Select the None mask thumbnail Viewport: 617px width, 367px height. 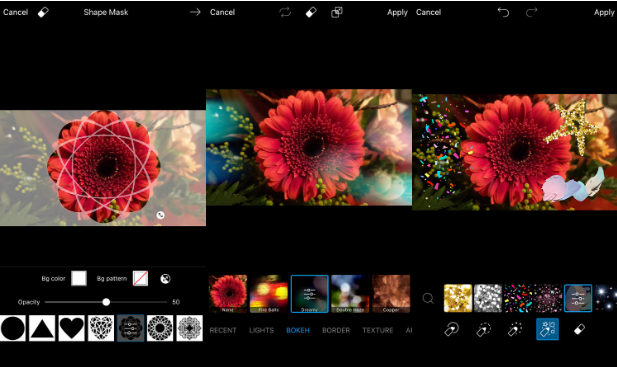(228, 294)
